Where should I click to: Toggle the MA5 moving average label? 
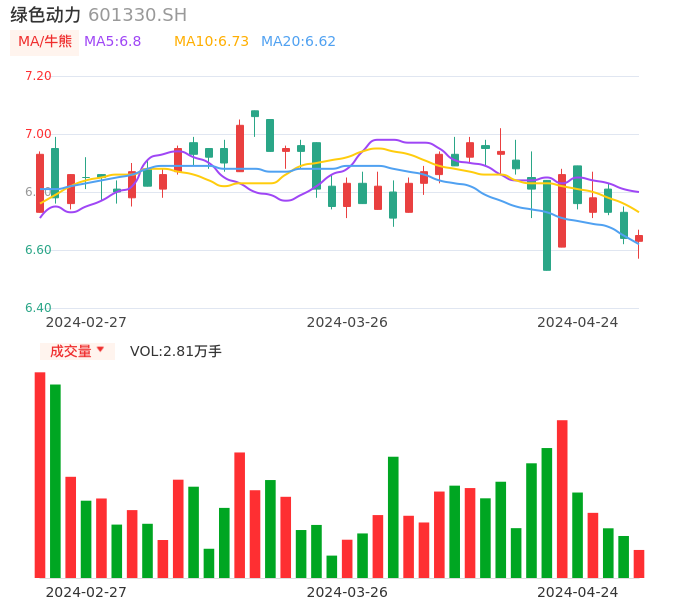112,42
